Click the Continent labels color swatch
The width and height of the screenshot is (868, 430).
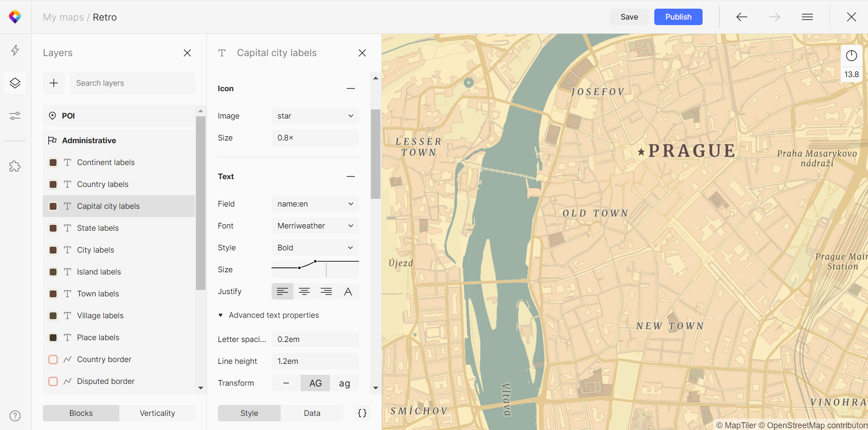point(53,162)
